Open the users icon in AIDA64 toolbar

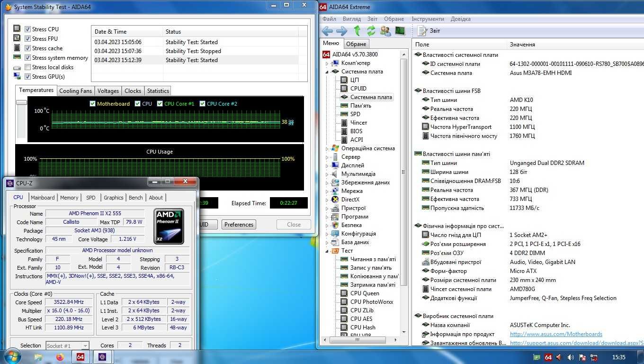385,31
